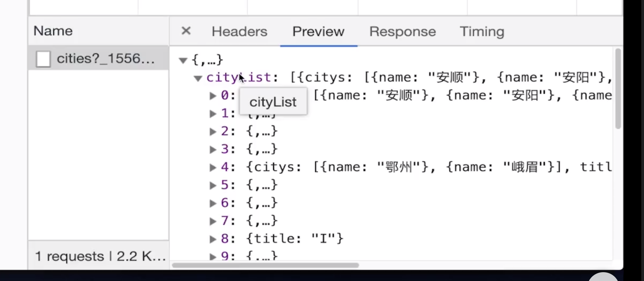Image resolution: width=644 pixels, height=281 pixels.
Task: Expand item 2 of cityList
Action: pyautogui.click(x=213, y=132)
